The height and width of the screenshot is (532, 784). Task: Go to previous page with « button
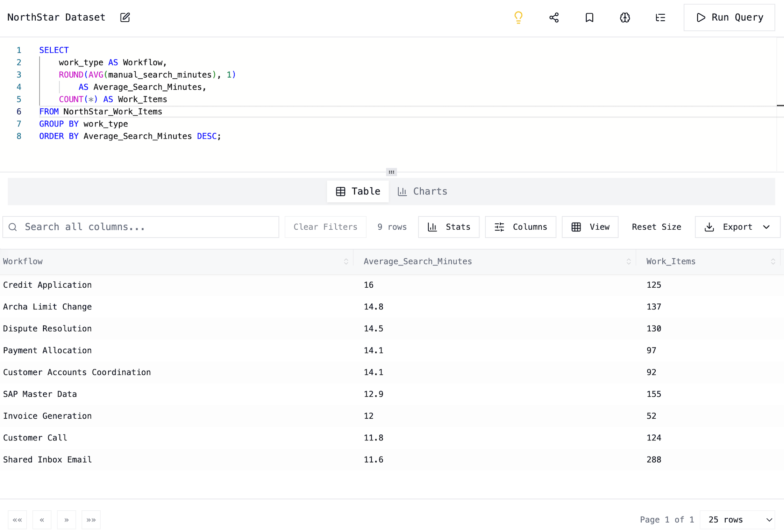point(42,520)
